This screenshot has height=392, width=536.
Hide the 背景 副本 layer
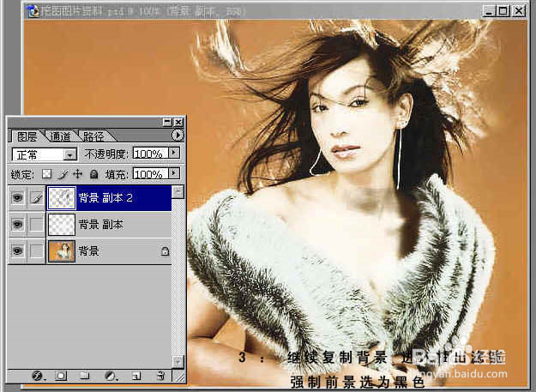point(17,225)
